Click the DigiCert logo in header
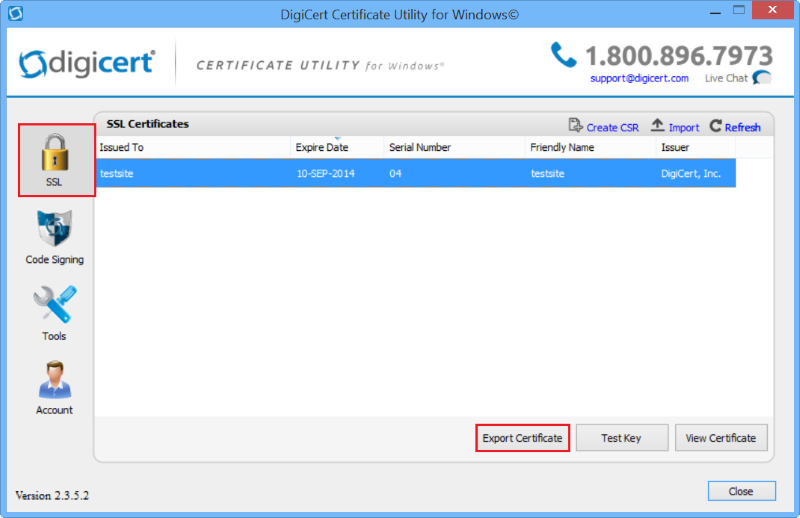 (87, 63)
